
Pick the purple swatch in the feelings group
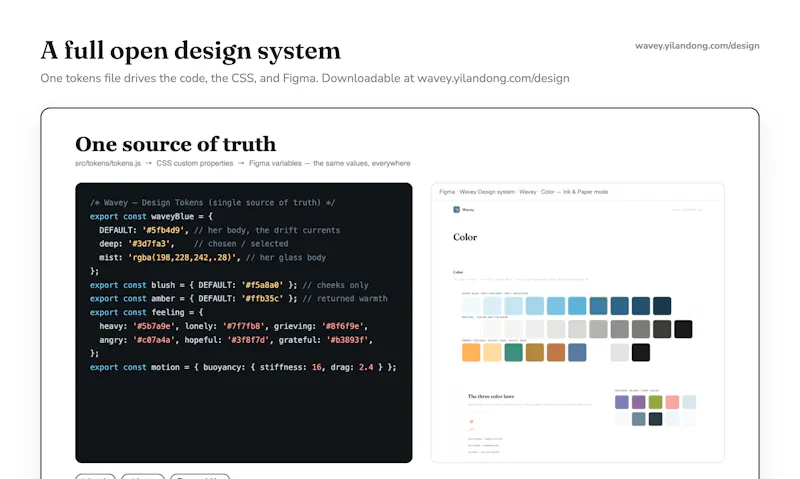[x=621, y=402]
